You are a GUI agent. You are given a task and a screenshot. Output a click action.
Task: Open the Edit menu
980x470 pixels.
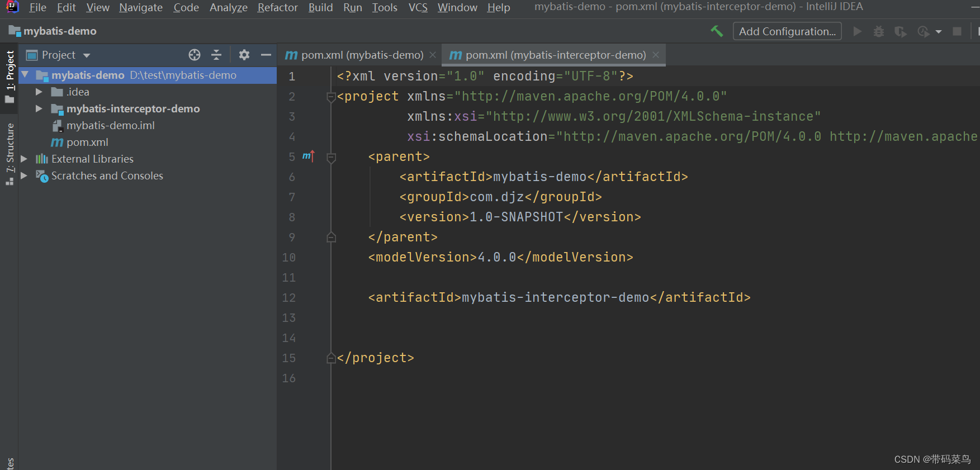pos(66,7)
